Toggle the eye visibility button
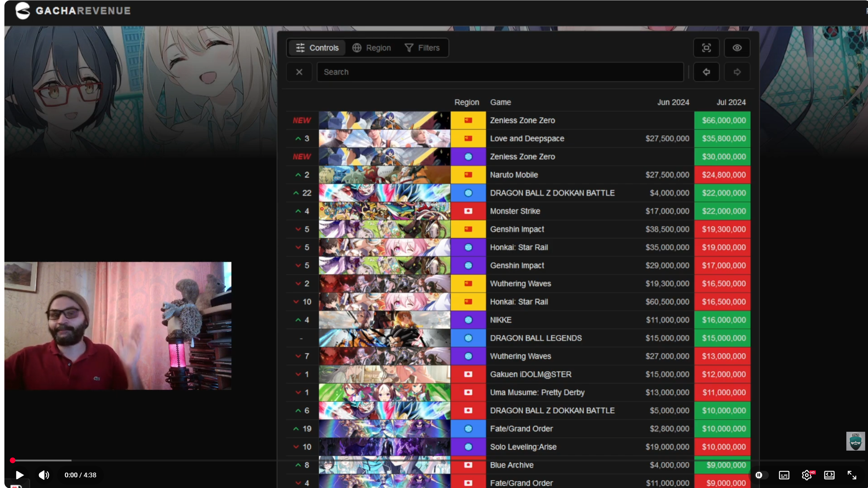Screen dimensions: 868x488 [737, 48]
